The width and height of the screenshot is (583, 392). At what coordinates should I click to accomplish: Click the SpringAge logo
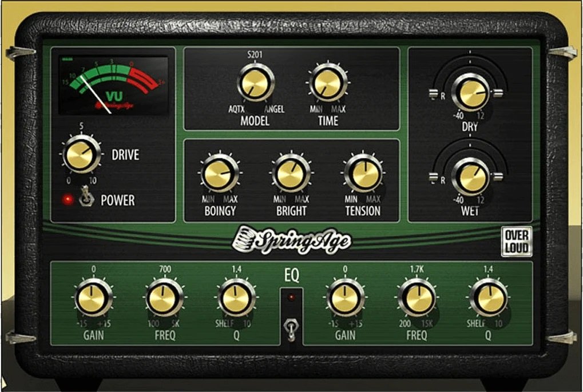[x=291, y=241]
